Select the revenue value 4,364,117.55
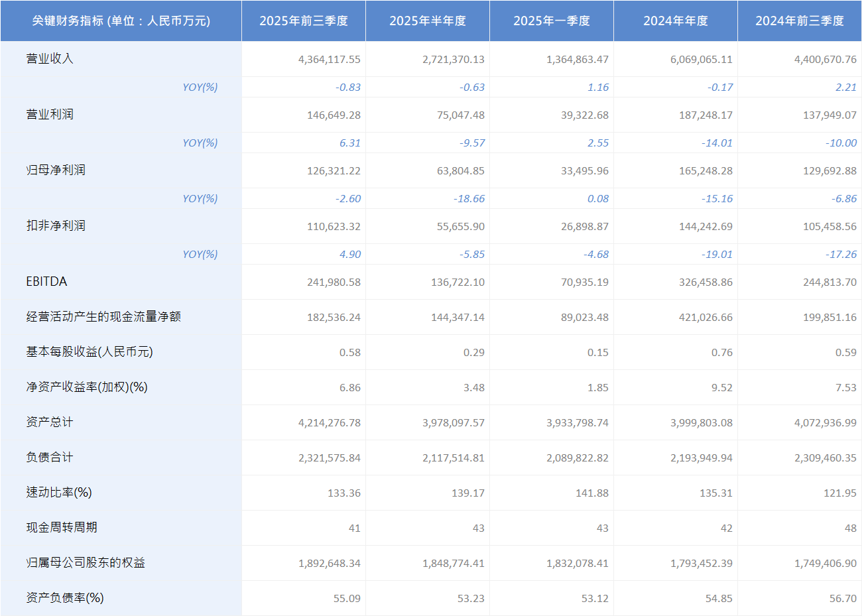Screen dimensions: 862x616 (330, 58)
